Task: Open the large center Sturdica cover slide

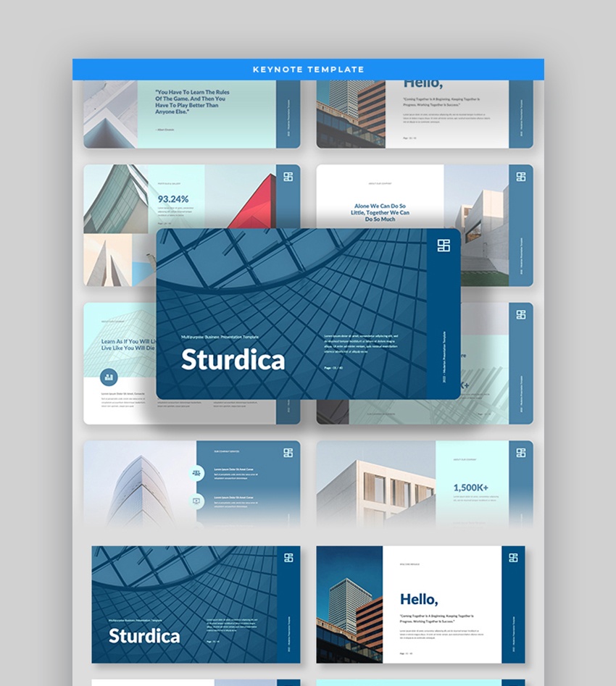Action: (308, 314)
